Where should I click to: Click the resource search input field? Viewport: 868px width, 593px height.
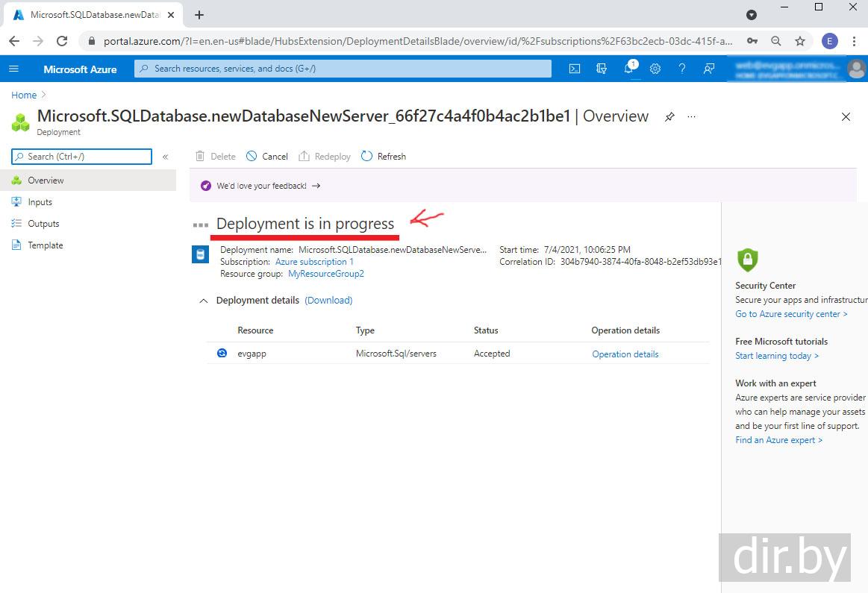[343, 69]
